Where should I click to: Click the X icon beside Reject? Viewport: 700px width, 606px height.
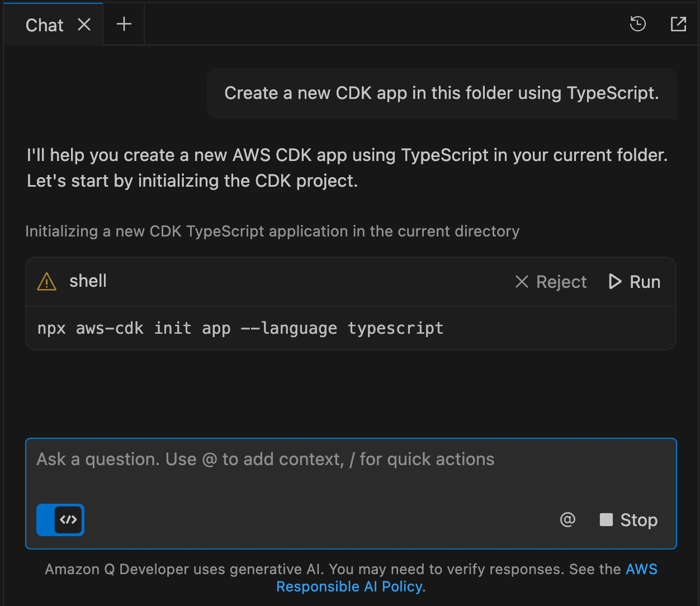522,282
